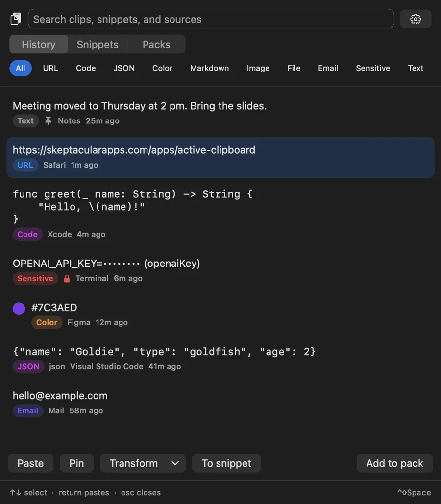Select the skeptacularapps.com URL clip
Image resolution: width=441 pixels, height=504 pixels.
tap(220, 158)
